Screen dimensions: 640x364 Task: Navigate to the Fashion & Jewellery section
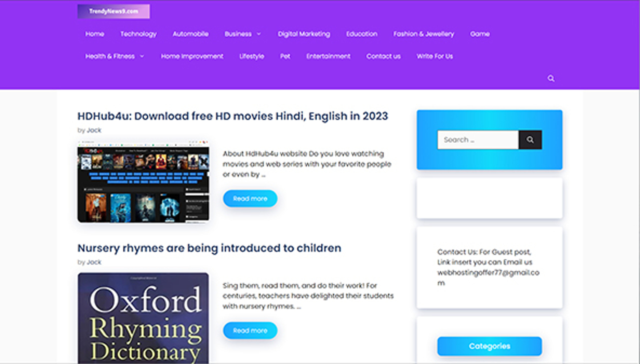click(423, 34)
